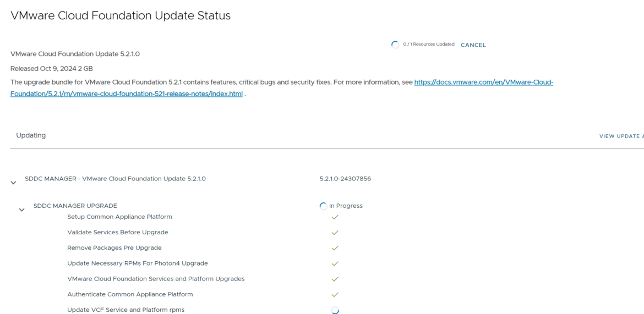Screen dimensions: 644x314
Task: Click the version number 5.2.1.0-24307856
Action: pyautogui.click(x=345, y=179)
